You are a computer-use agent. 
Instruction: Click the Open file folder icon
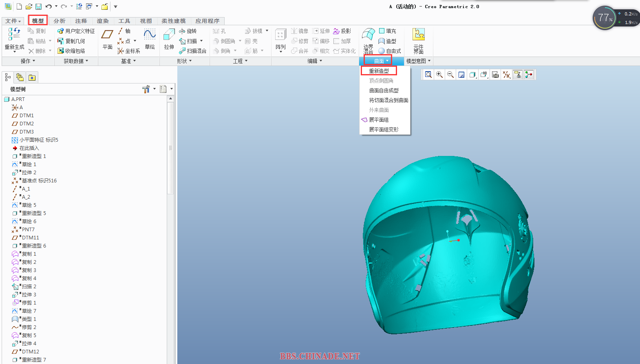tap(29, 7)
